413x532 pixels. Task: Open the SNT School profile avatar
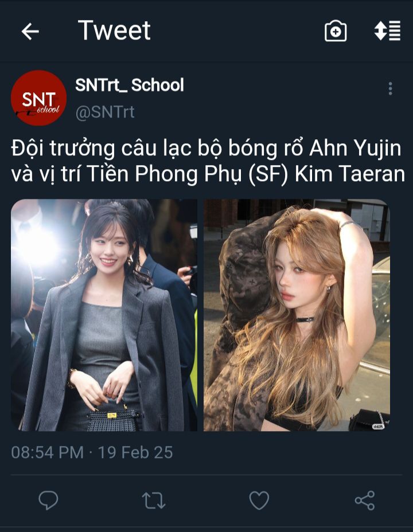pyautogui.click(x=38, y=98)
